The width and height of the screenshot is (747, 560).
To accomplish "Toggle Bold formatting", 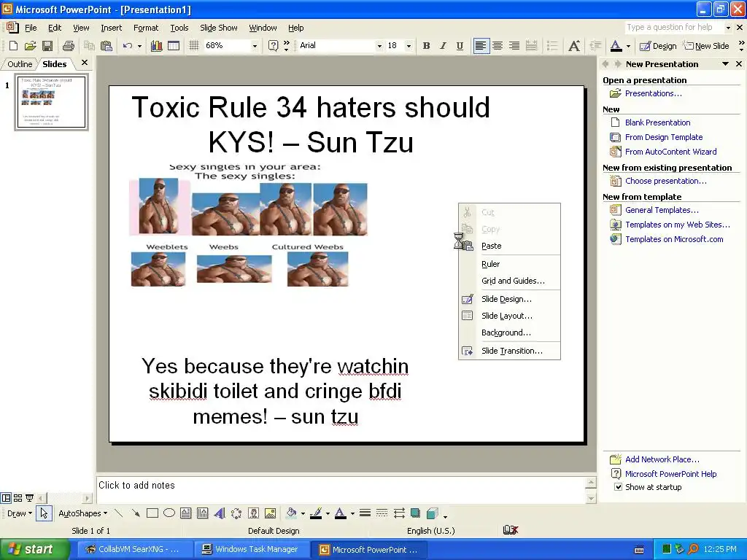I will click(426, 46).
